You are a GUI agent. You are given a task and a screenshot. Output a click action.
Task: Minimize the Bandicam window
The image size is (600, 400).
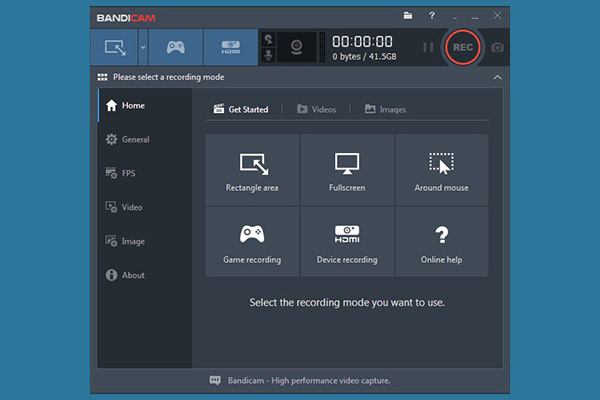coord(475,16)
